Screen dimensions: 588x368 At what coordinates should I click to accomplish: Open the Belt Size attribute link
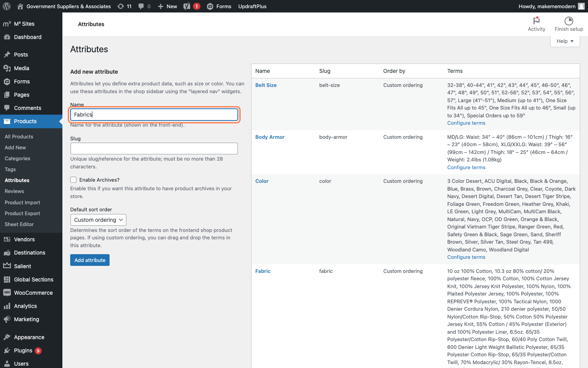click(266, 85)
